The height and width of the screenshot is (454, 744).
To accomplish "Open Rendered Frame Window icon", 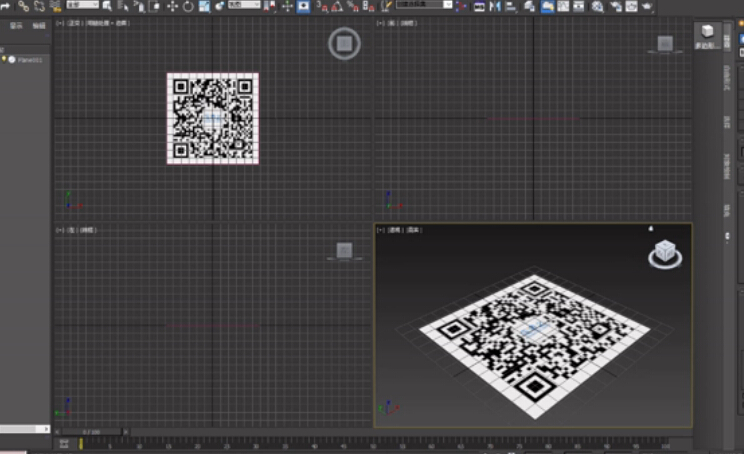I will (631, 6).
